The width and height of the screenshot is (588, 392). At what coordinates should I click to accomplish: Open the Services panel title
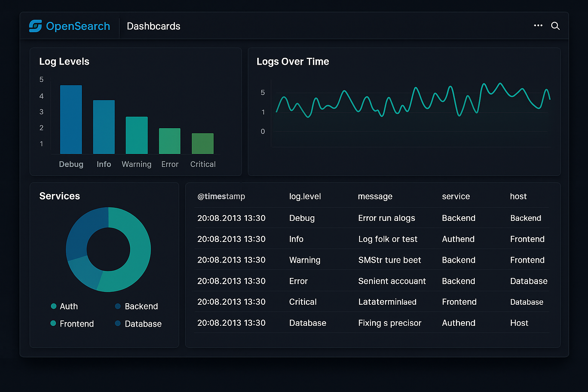click(59, 196)
